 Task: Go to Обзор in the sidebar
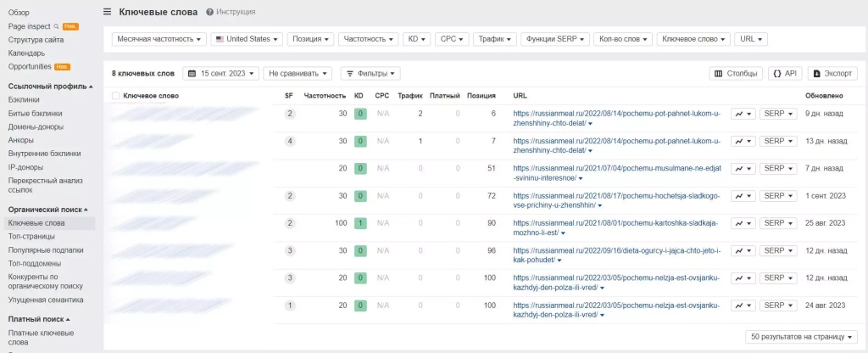(x=19, y=12)
